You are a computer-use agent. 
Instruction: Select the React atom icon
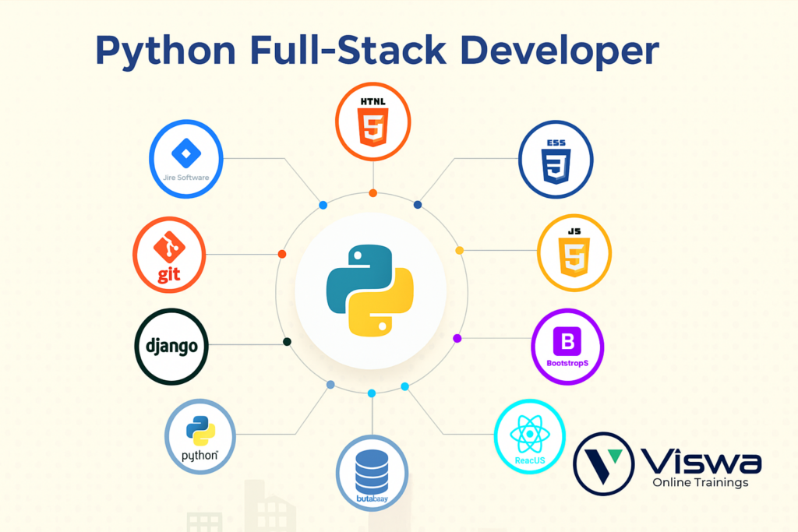click(530, 432)
